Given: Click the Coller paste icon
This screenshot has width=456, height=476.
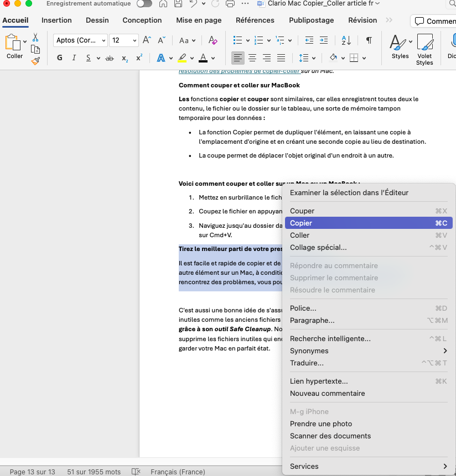Looking at the screenshot, I should pyautogui.click(x=13, y=42).
